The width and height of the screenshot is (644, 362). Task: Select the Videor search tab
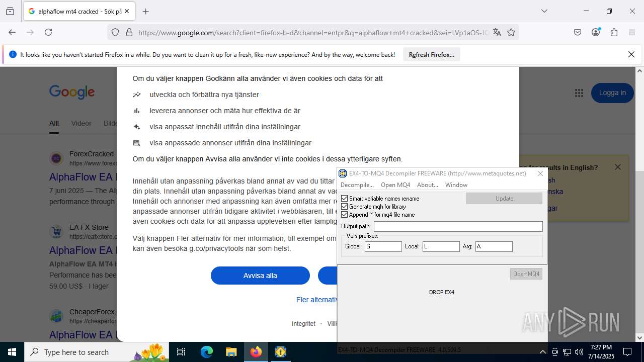tap(82, 123)
